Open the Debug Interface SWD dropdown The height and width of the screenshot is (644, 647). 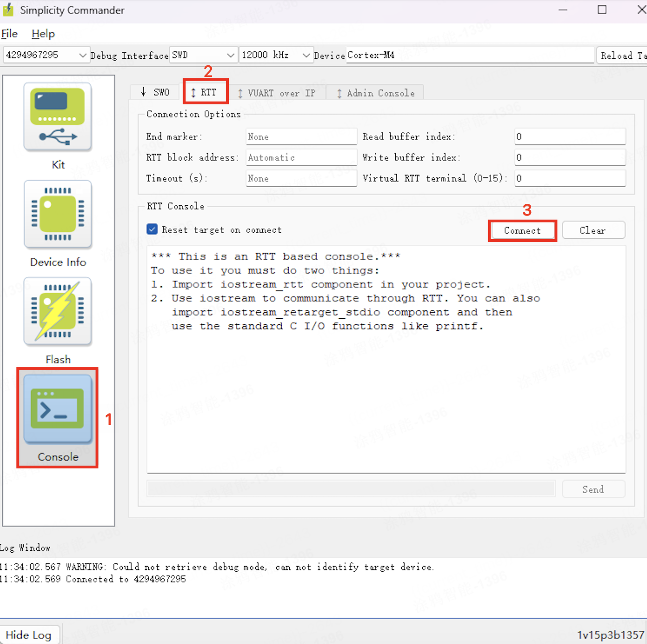coord(203,55)
